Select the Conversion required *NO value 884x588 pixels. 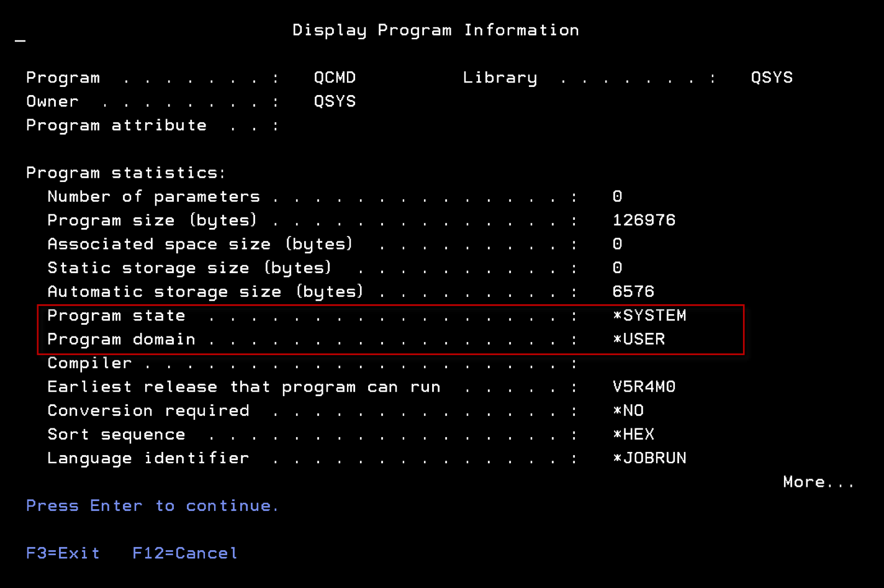tap(628, 410)
